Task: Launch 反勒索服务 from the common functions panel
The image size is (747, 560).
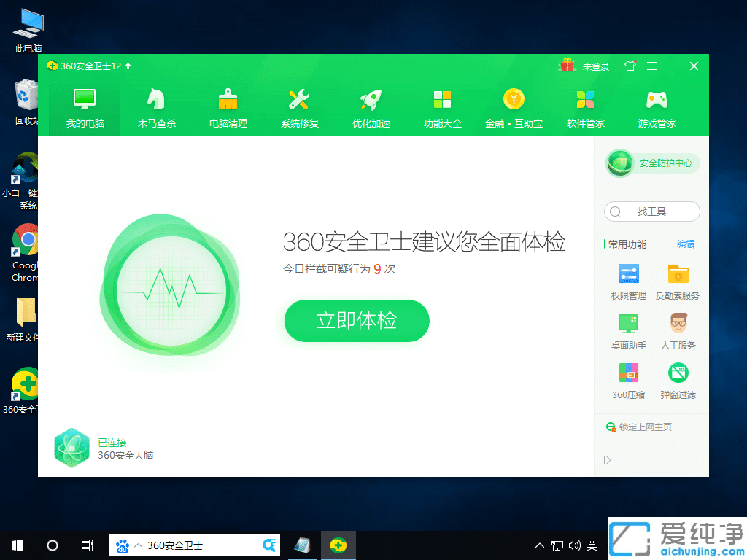Action: tap(678, 273)
